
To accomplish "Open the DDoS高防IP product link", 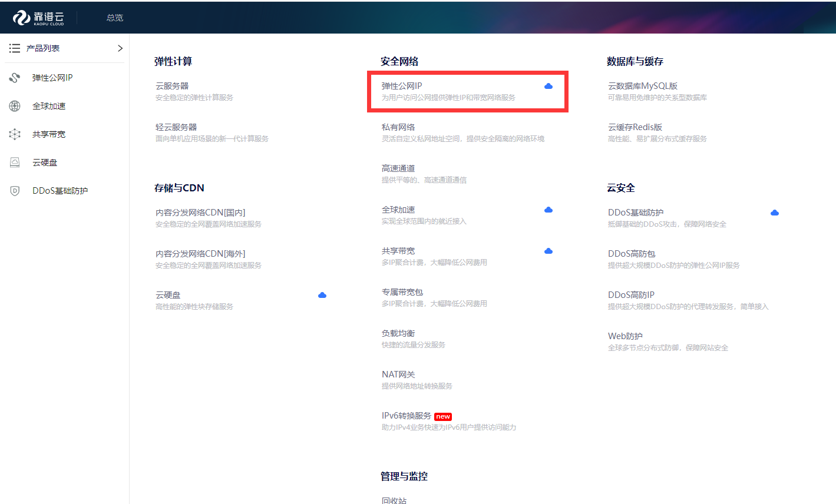I will click(x=631, y=295).
